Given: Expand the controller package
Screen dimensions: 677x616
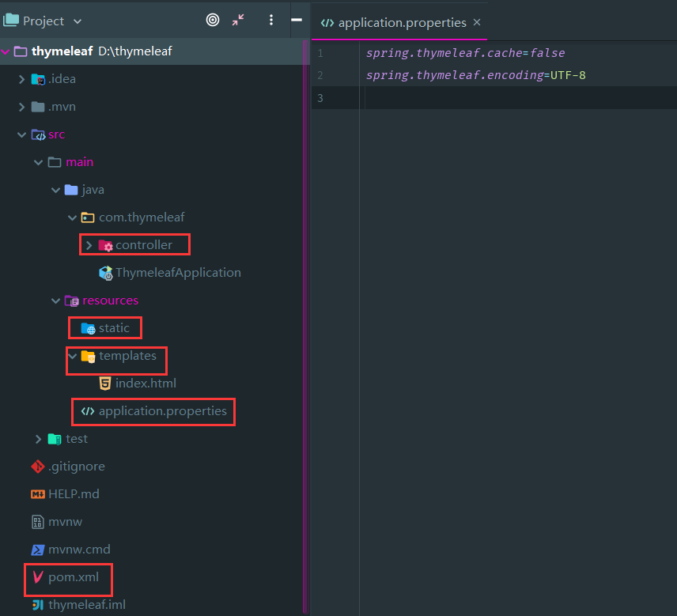Looking at the screenshot, I should (x=89, y=245).
